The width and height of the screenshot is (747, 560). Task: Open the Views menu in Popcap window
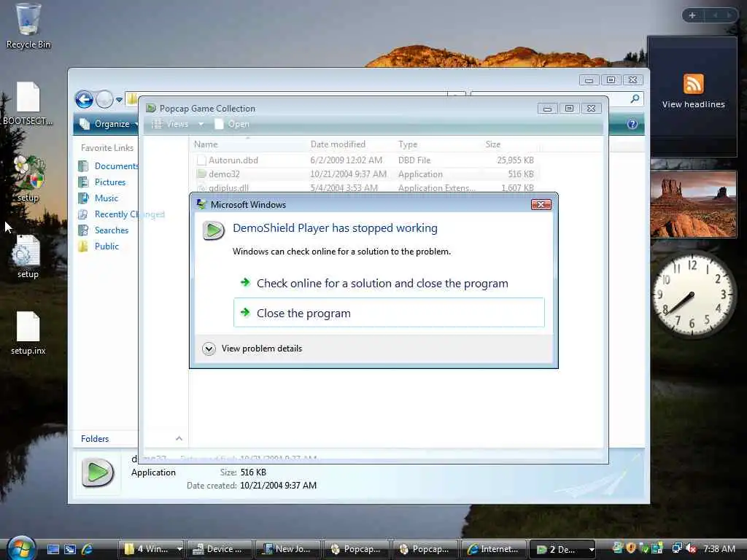pos(171,124)
